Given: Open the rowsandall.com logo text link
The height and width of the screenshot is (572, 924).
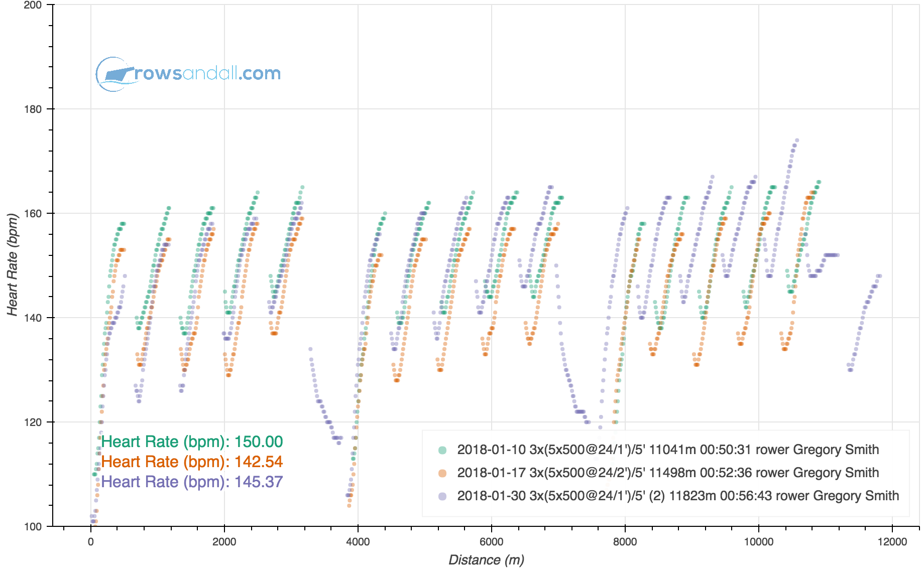Looking at the screenshot, I should [x=207, y=74].
